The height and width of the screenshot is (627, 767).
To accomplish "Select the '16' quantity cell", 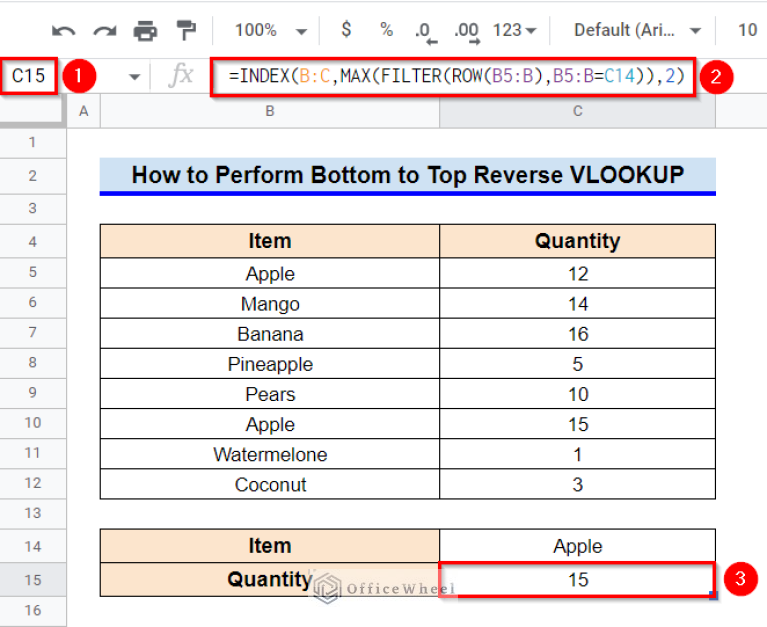I will 577,334.
